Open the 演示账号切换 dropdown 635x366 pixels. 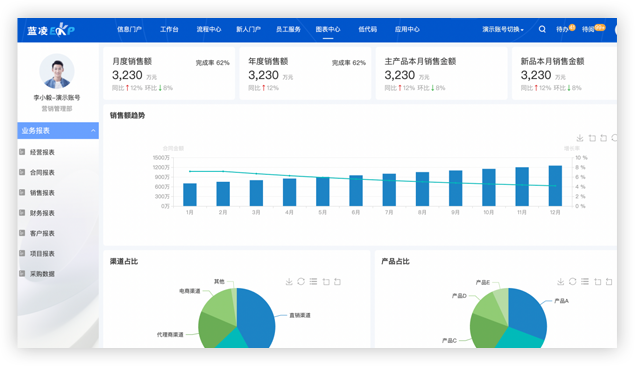(x=503, y=29)
